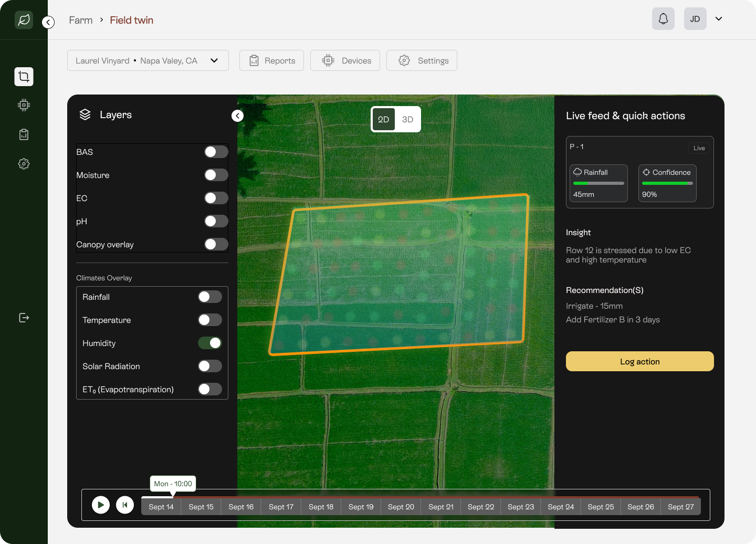The height and width of the screenshot is (544, 756).
Task: Click the Log action button
Action: (x=639, y=361)
